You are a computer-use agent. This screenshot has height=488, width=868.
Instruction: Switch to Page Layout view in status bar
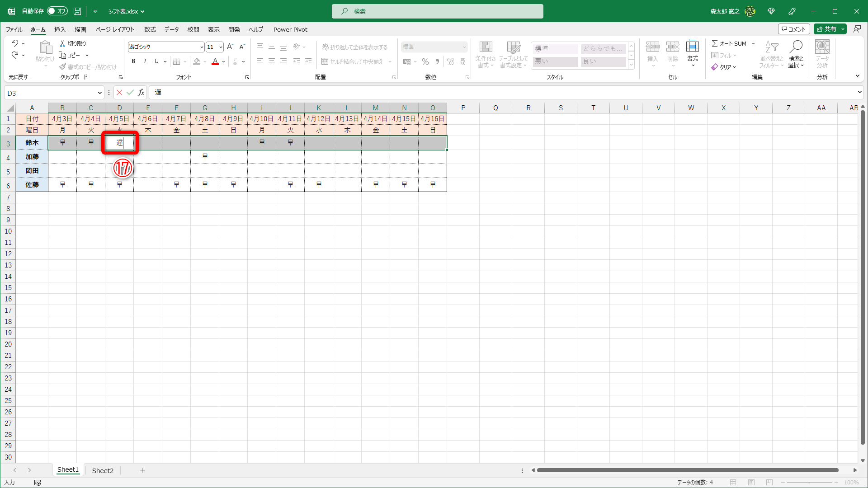pyautogui.click(x=751, y=483)
